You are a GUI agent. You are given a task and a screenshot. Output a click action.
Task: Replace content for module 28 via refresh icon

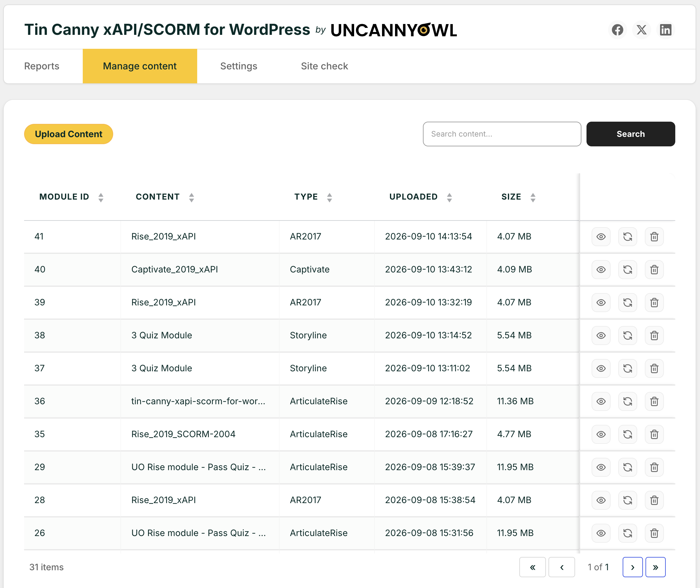click(x=628, y=500)
